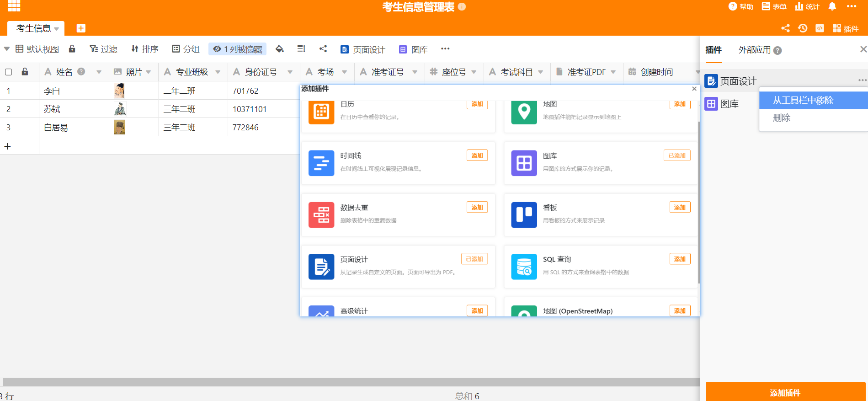This screenshot has height=401, width=868.
Task: Add the 数据去重 plugin
Action: click(x=477, y=207)
